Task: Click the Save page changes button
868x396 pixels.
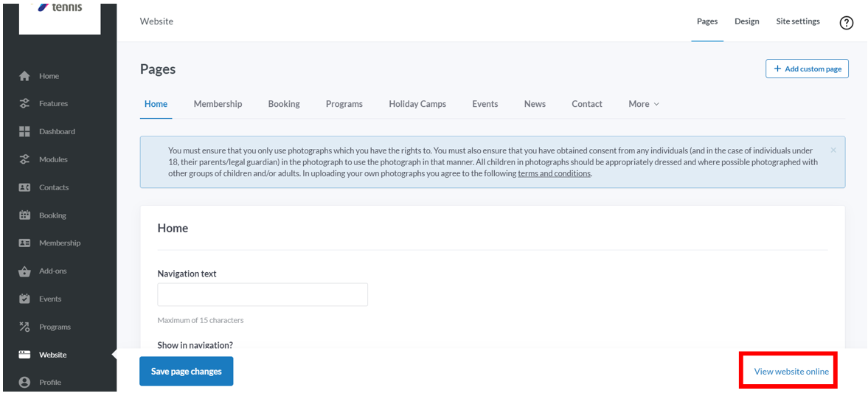Action: coord(187,371)
